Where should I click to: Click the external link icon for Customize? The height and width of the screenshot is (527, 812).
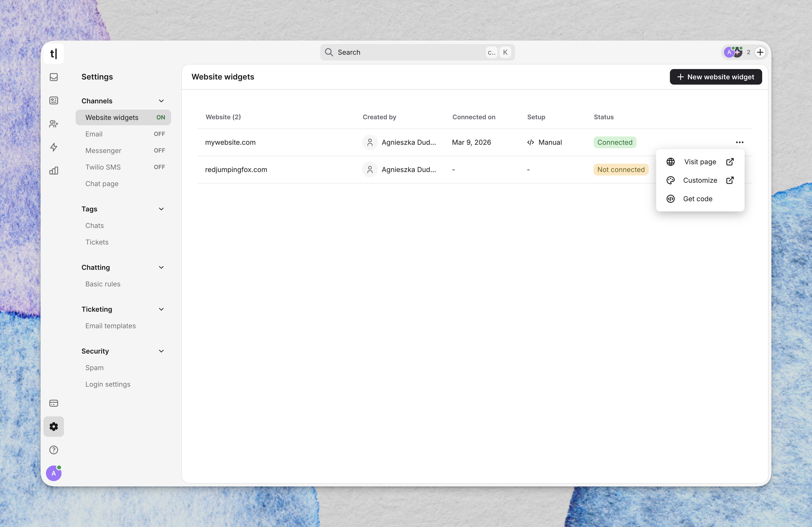pos(730,180)
